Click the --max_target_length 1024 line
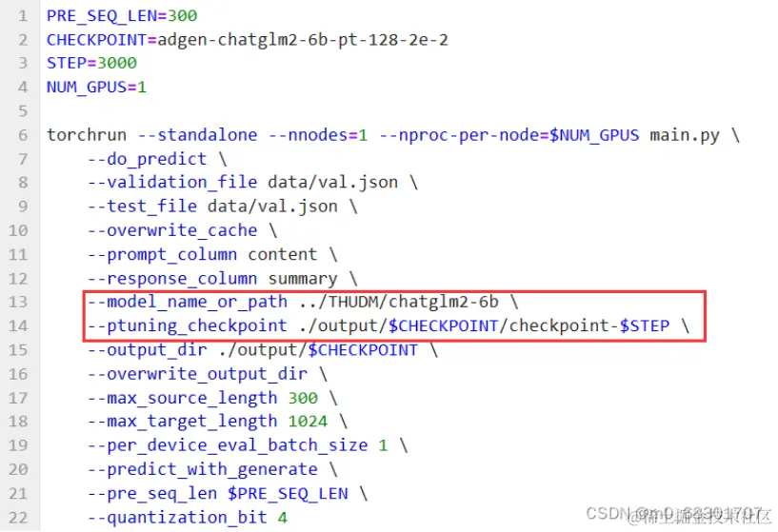Image resolution: width=778 pixels, height=532 pixels. [x=217, y=422]
